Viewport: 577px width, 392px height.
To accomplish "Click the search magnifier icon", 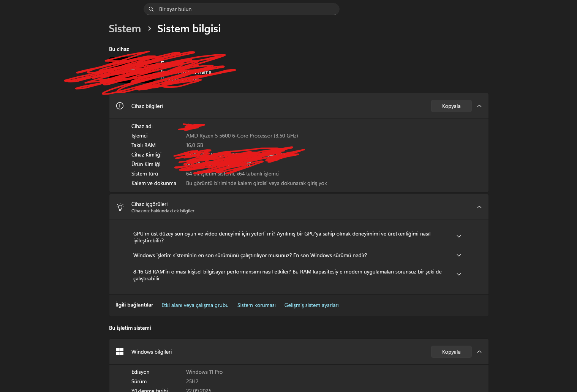I will [x=151, y=9].
